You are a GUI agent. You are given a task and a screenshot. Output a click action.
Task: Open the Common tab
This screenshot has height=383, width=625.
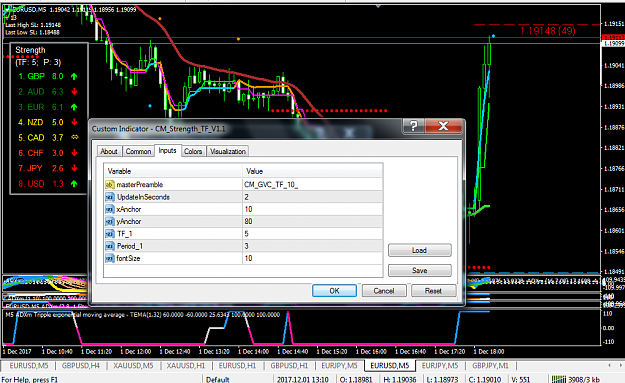(x=138, y=151)
